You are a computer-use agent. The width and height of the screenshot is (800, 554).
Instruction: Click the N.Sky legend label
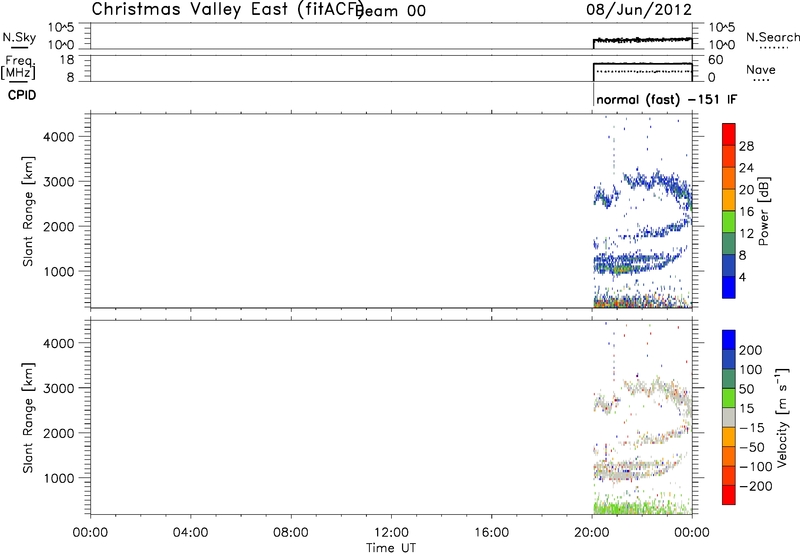pyautogui.click(x=19, y=37)
